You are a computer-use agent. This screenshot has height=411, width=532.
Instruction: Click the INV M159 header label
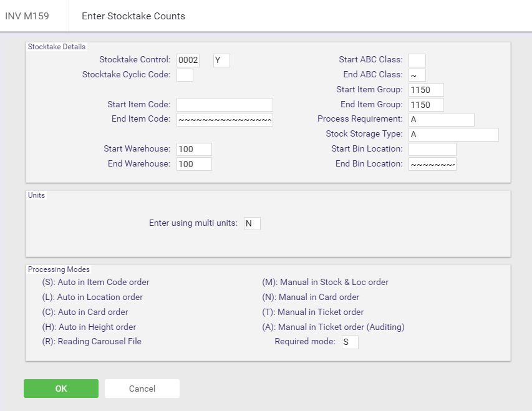[27, 16]
